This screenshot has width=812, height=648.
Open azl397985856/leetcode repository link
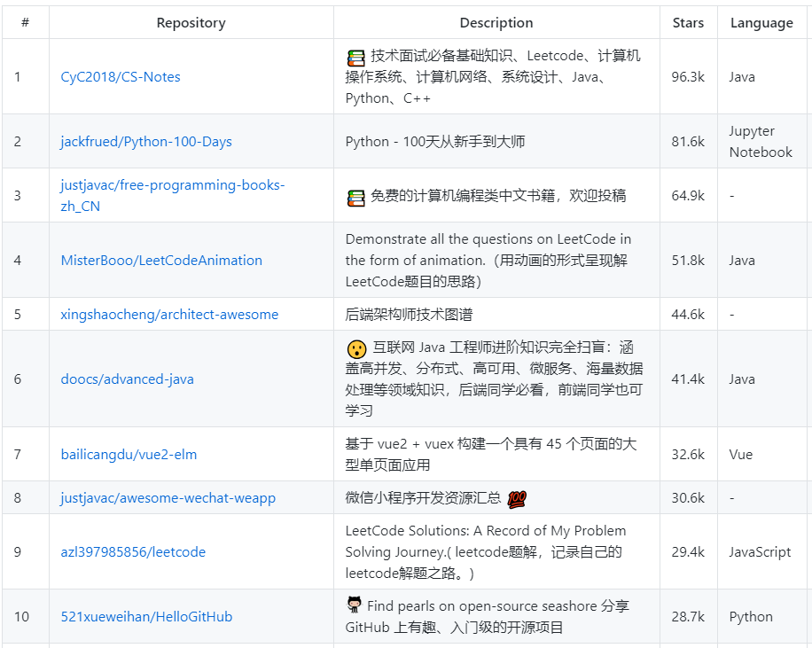[133, 551]
